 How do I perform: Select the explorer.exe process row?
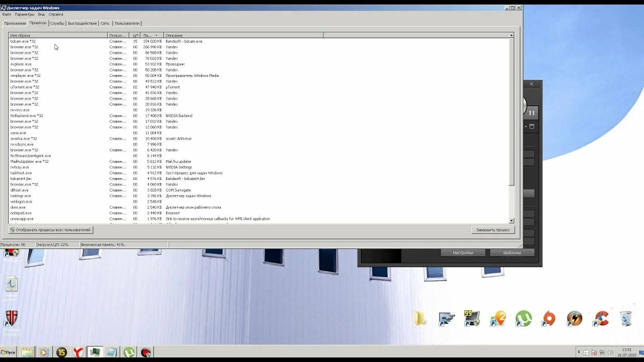coord(259,64)
